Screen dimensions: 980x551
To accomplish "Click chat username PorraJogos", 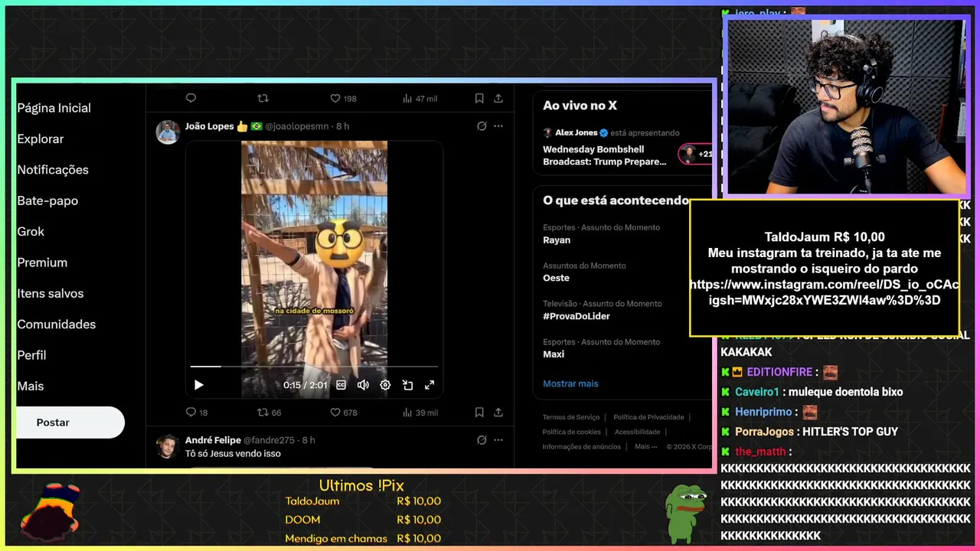I will tap(764, 432).
